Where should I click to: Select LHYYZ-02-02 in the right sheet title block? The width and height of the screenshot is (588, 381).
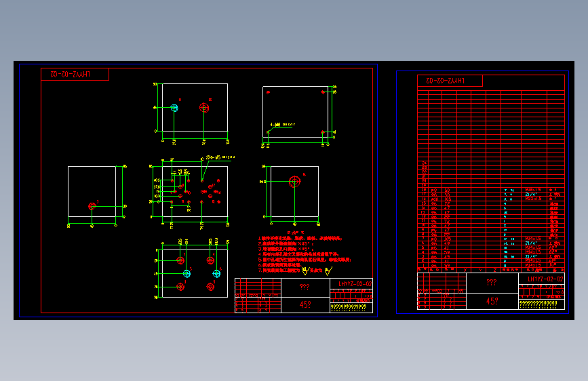(x=545, y=279)
